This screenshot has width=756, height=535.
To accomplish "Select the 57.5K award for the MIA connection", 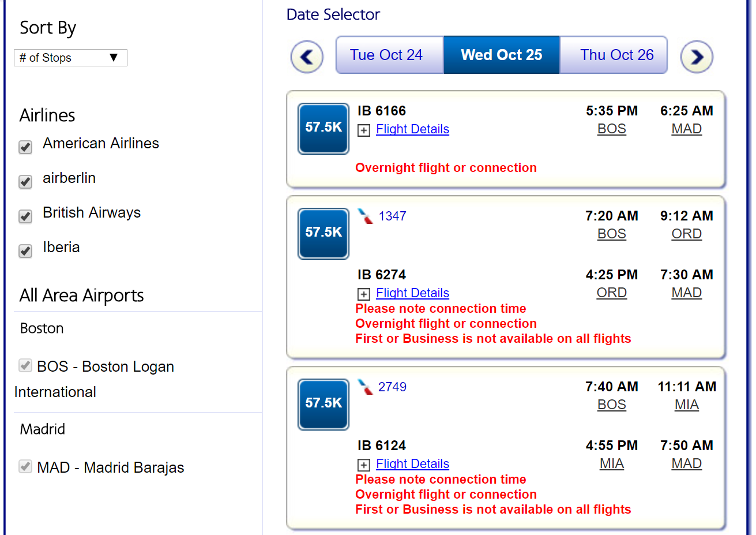I will pyautogui.click(x=324, y=404).
